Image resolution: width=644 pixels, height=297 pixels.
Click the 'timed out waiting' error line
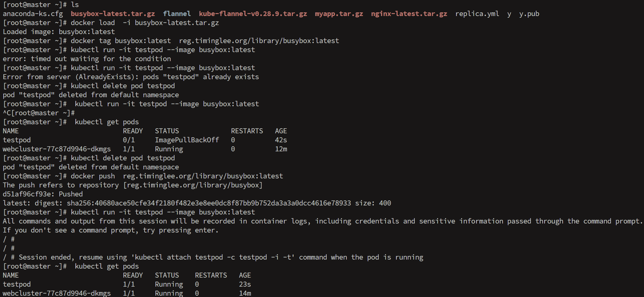pyautogui.click(x=87, y=59)
